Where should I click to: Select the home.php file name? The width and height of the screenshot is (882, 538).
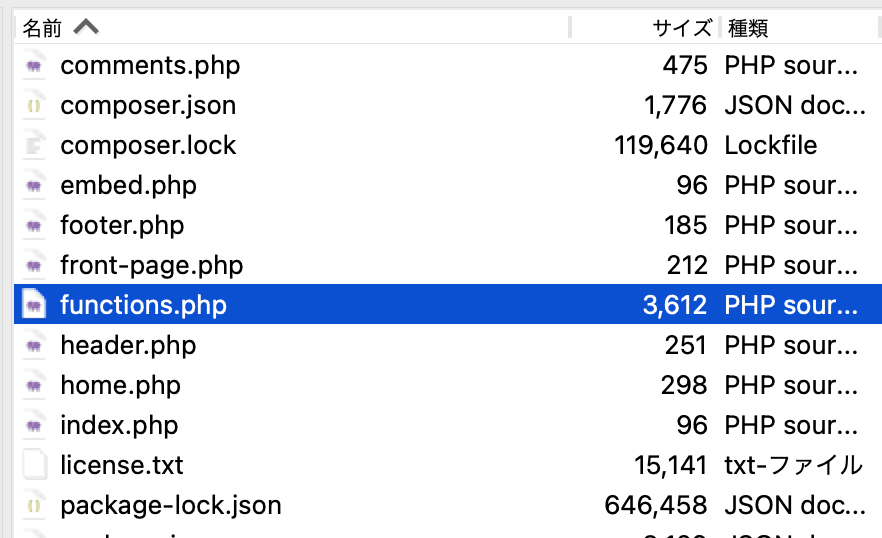(x=119, y=386)
